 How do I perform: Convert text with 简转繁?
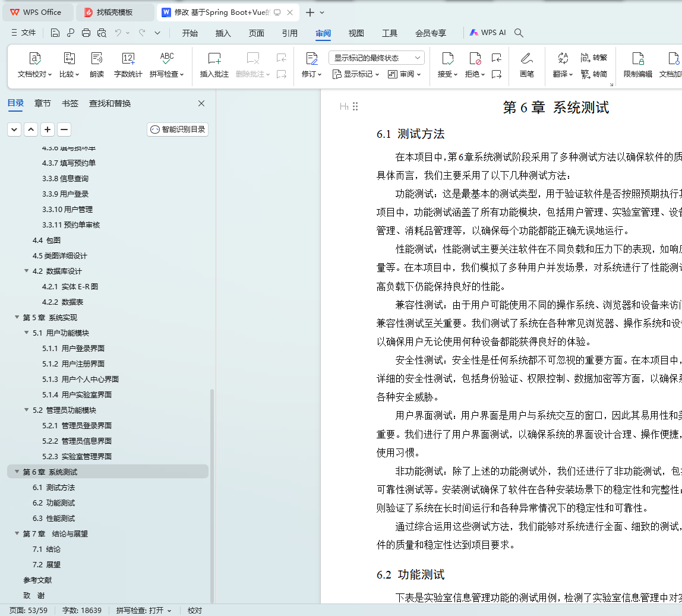[x=593, y=58]
